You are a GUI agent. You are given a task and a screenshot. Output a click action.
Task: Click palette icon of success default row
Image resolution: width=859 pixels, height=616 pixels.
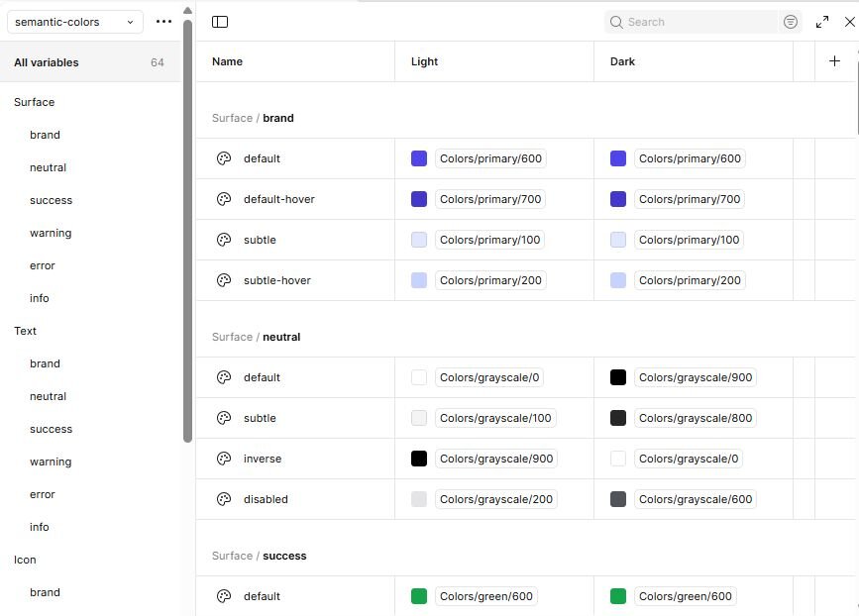(x=224, y=596)
